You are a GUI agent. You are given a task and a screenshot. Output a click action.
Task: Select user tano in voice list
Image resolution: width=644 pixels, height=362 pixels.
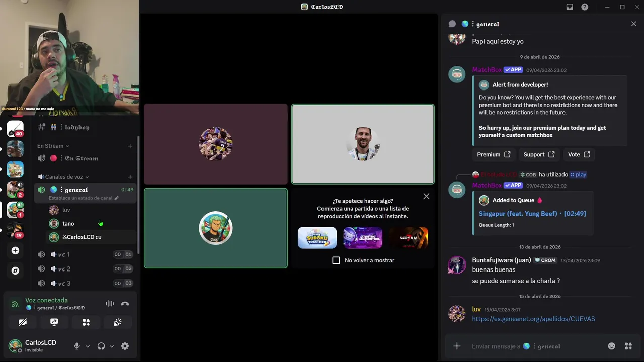pyautogui.click(x=92, y=223)
